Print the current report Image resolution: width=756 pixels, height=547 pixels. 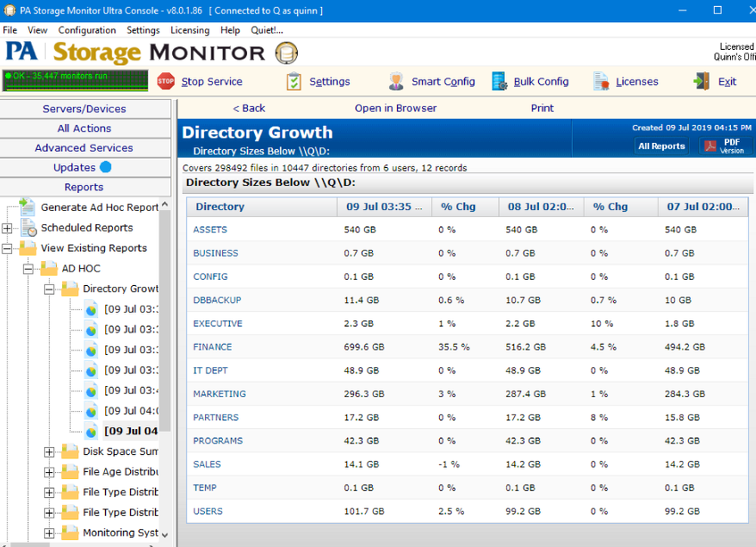pyautogui.click(x=542, y=108)
